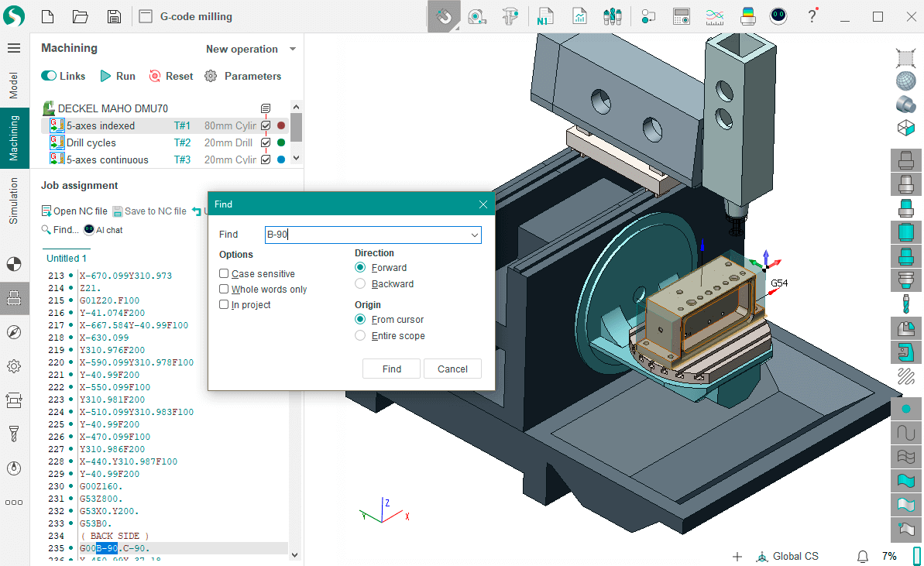
Task: Expand the Find text dropdown list
Action: [x=474, y=234]
